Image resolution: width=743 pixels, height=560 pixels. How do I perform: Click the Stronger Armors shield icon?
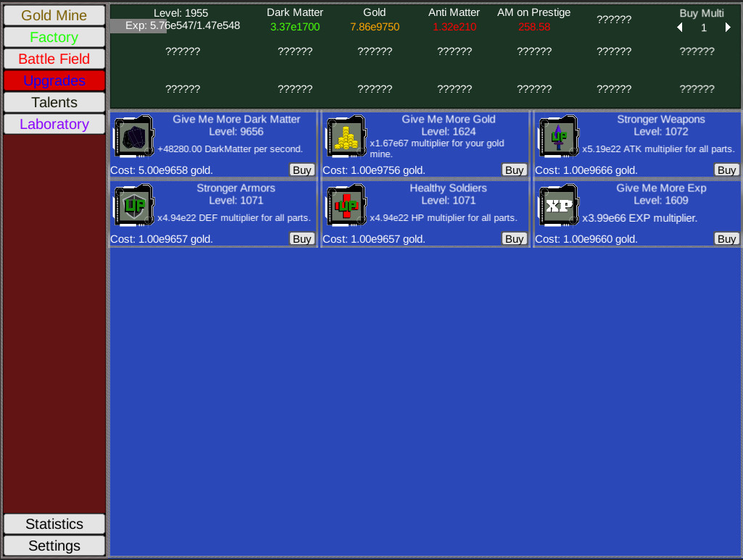coord(133,206)
